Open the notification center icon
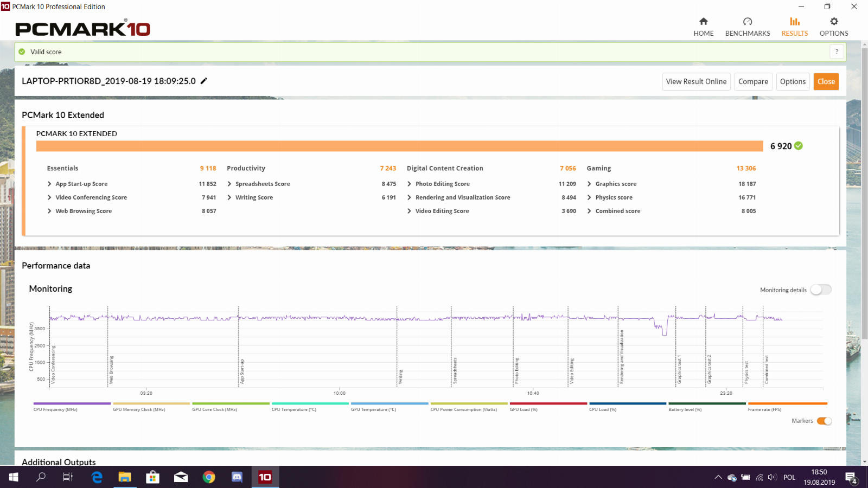 click(x=851, y=478)
